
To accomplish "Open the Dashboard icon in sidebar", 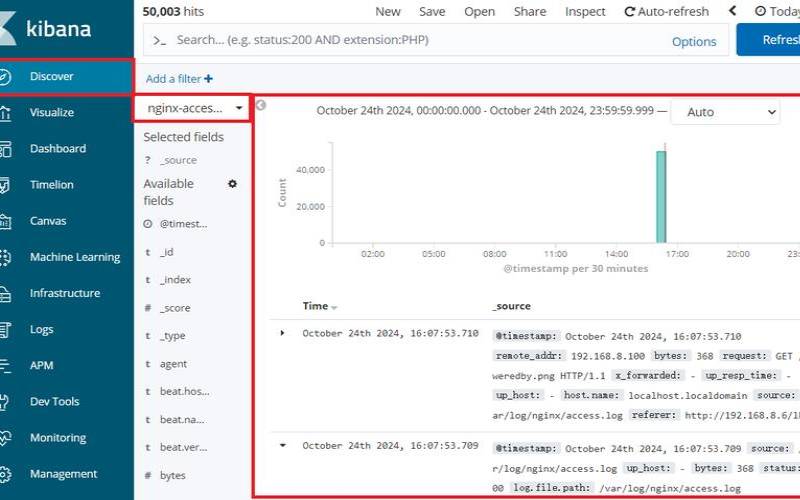I will (5, 149).
